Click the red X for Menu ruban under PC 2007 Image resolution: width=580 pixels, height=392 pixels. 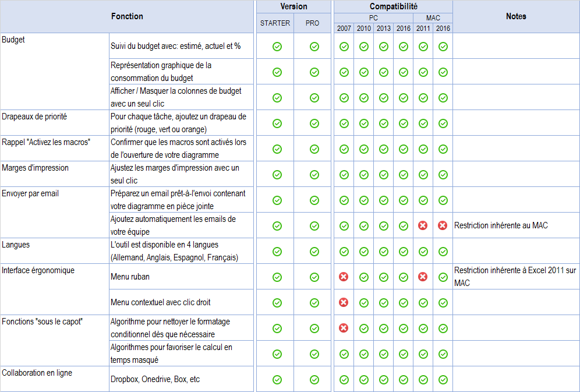[344, 277]
